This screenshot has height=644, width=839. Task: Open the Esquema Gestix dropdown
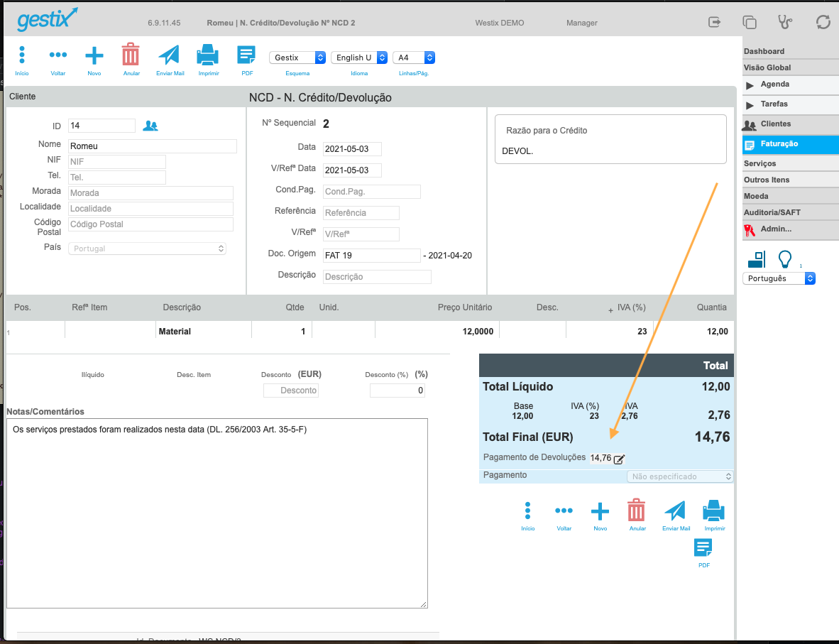click(x=297, y=58)
